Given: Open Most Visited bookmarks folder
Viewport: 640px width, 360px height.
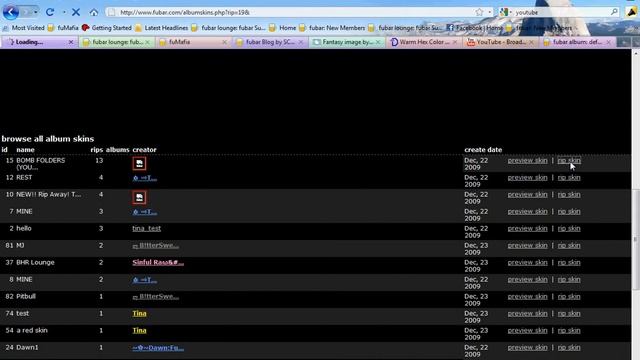Looking at the screenshot, I should click(x=24, y=28).
